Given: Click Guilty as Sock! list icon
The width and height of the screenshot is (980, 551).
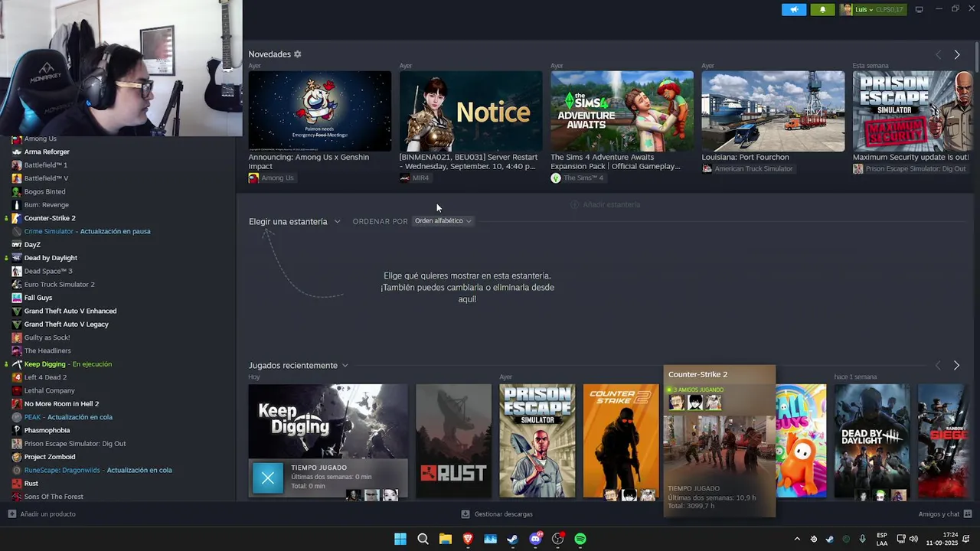Looking at the screenshot, I should tap(17, 337).
